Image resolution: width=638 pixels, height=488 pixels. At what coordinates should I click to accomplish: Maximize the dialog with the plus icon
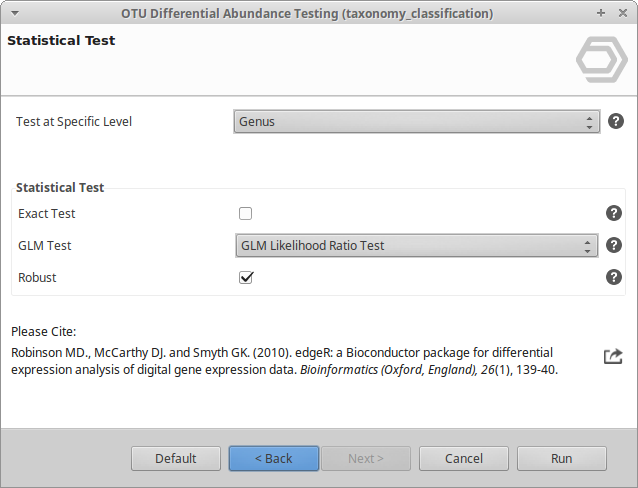(x=601, y=13)
